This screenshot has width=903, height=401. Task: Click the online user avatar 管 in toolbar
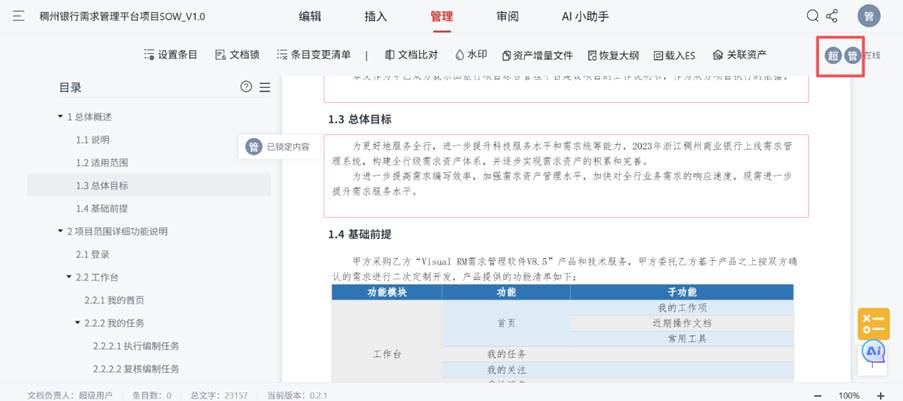click(x=852, y=56)
